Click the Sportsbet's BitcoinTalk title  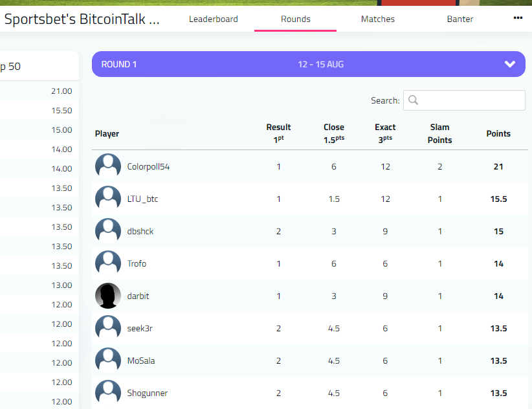click(82, 19)
